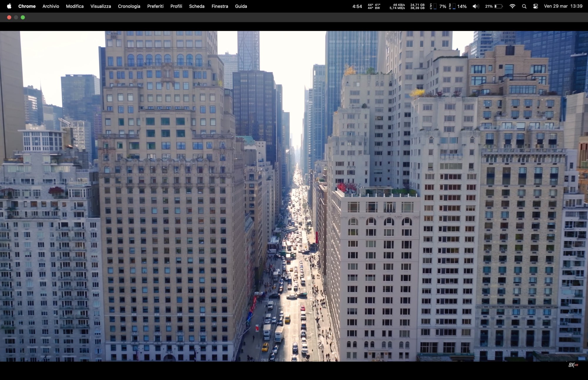Open the Chrome application menu
Viewport: 588px width, 380px height.
click(x=27, y=6)
